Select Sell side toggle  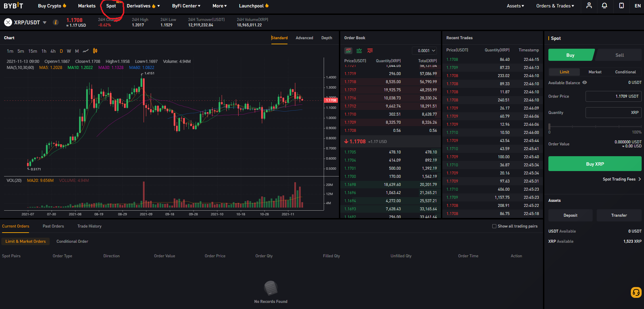[619, 55]
